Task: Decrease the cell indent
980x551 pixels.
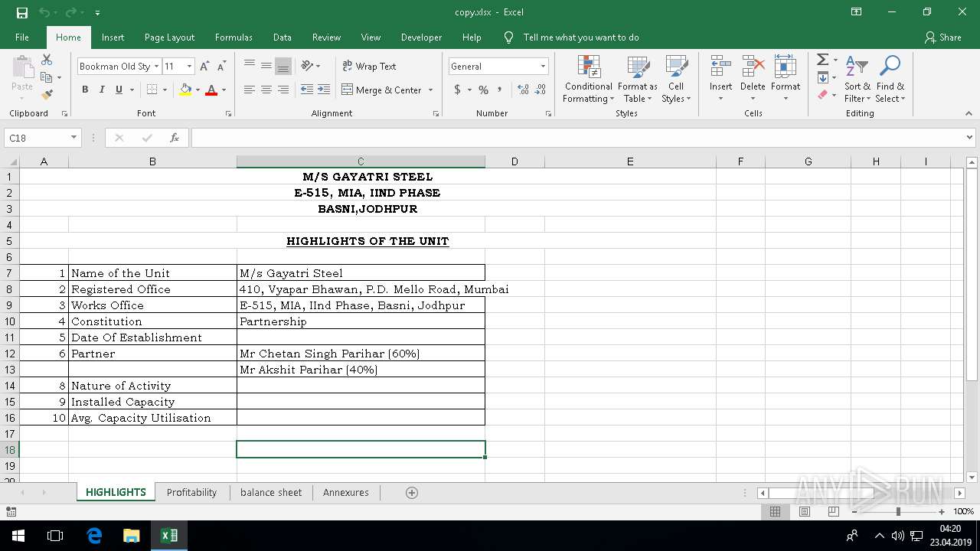Action: 306,90
